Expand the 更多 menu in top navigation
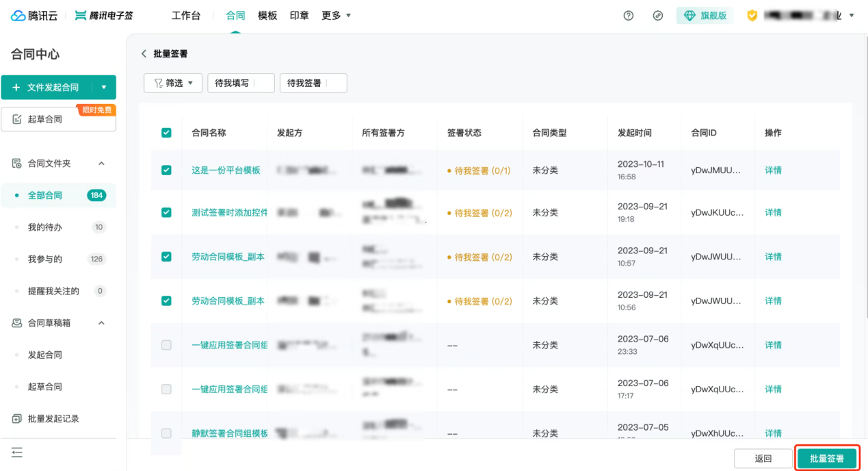 (336, 16)
